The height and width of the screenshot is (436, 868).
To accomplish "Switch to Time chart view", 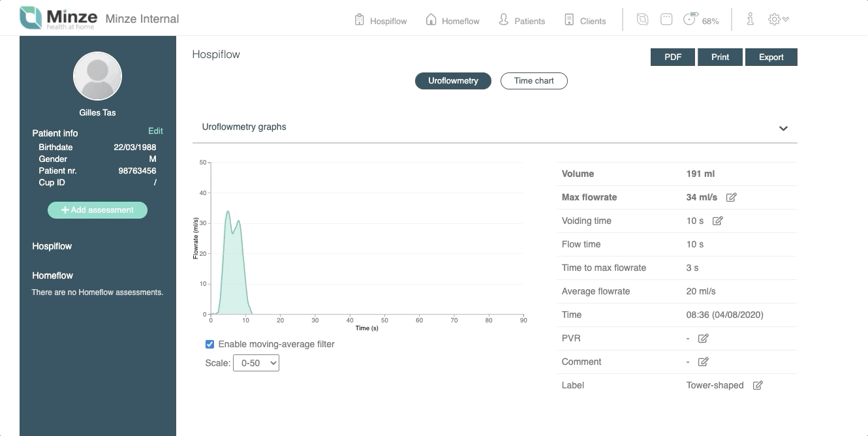I will 534,81.
